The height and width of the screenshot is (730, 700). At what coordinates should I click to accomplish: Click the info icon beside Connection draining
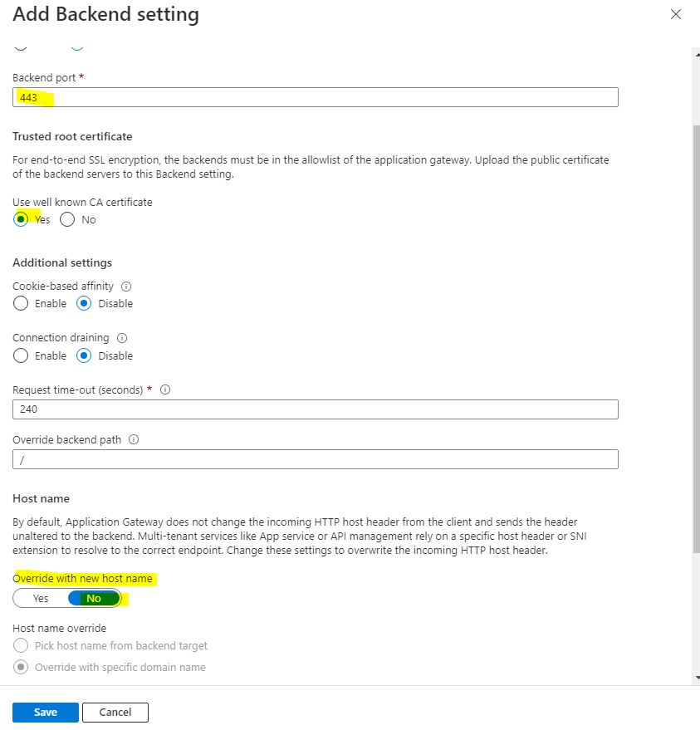tap(121, 337)
